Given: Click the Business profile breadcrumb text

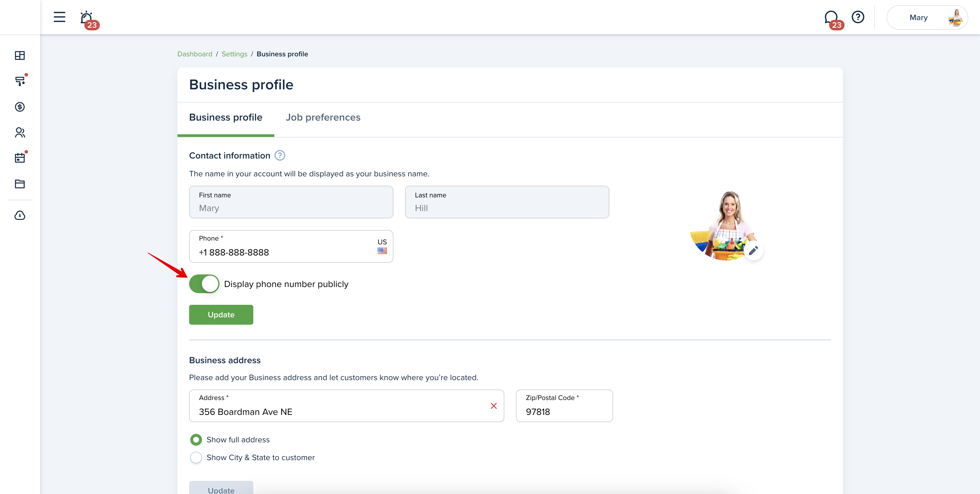Looking at the screenshot, I should pos(282,54).
